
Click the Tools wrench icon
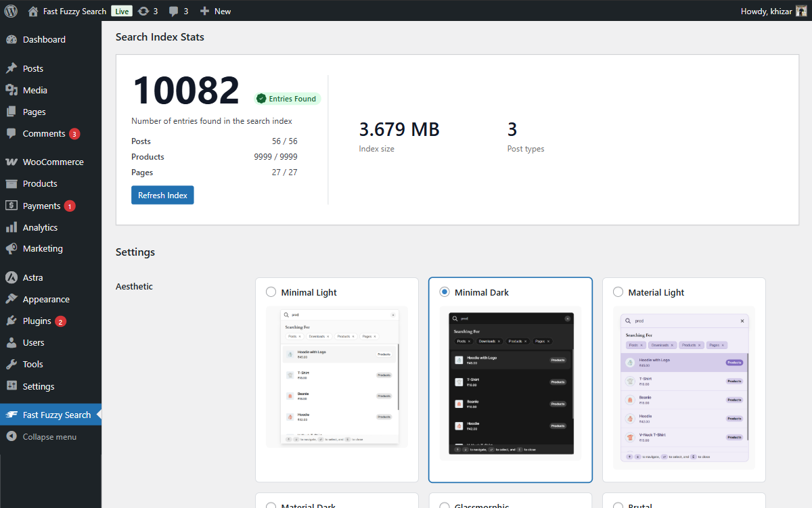(x=12, y=364)
